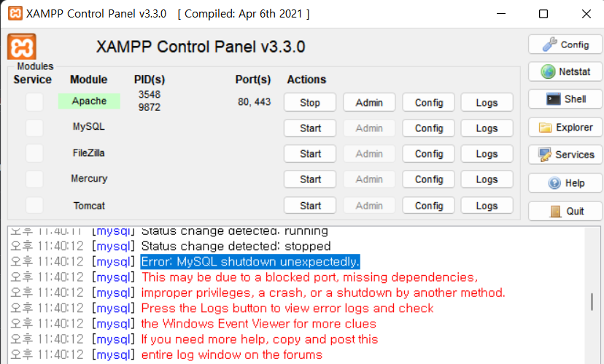Screen dimensions: 604x364
Task: Close the XAMPP Control Panel window
Action: 586,13
